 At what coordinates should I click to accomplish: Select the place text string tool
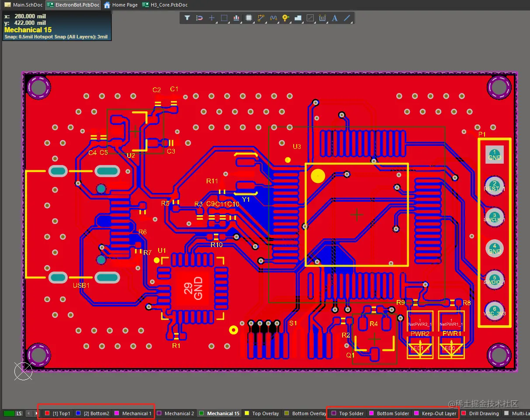pos(335,18)
